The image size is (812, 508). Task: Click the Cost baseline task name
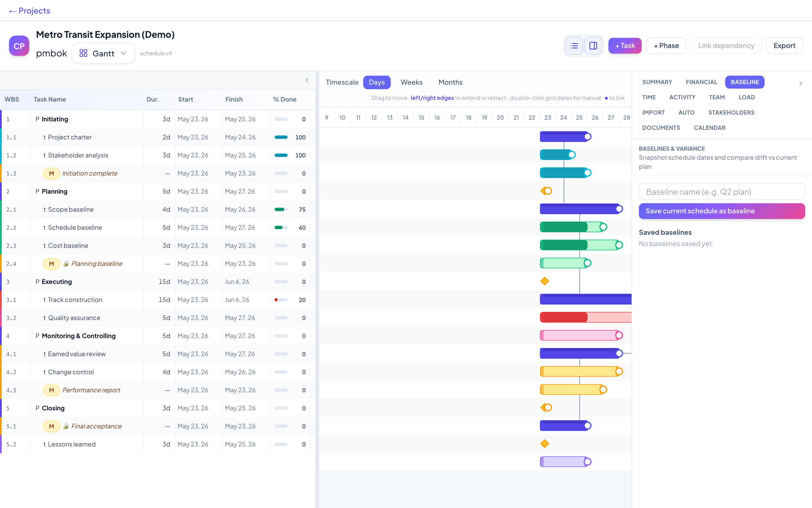pos(68,246)
